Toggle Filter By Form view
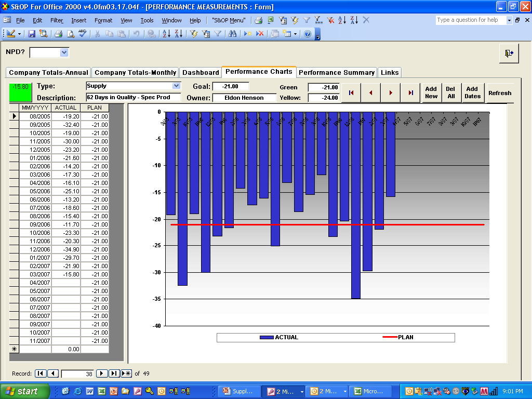This screenshot has width=532, height=399. point(206,34)
